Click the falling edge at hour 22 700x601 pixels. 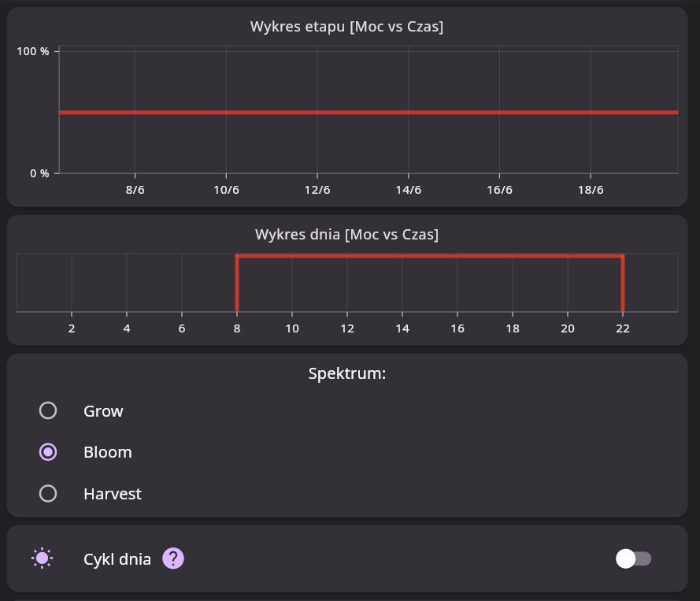[x=623, y=284]
